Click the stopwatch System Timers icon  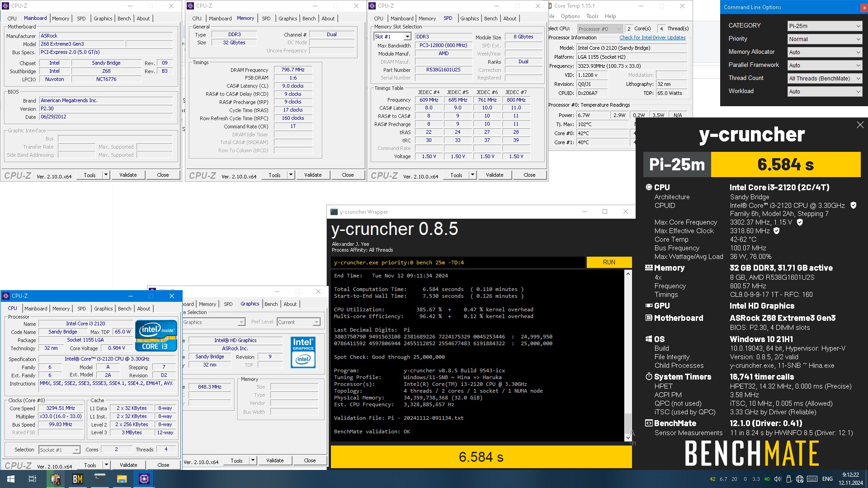point(649,376)
